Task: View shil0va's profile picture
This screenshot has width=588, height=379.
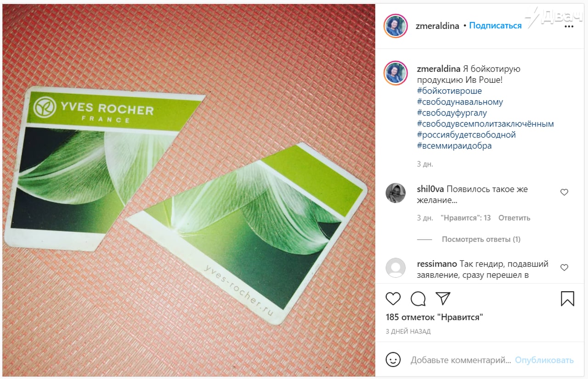Action: (x=396, y=193)
